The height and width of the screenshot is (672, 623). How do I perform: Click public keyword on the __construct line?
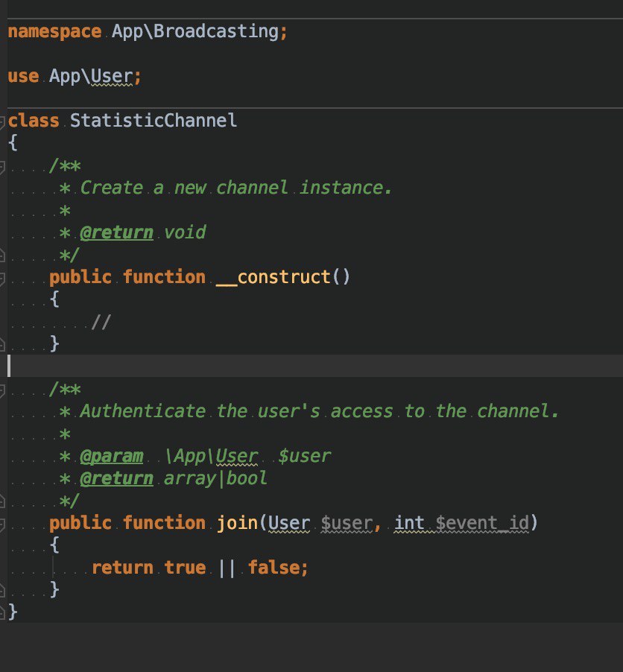pos(80,277)
